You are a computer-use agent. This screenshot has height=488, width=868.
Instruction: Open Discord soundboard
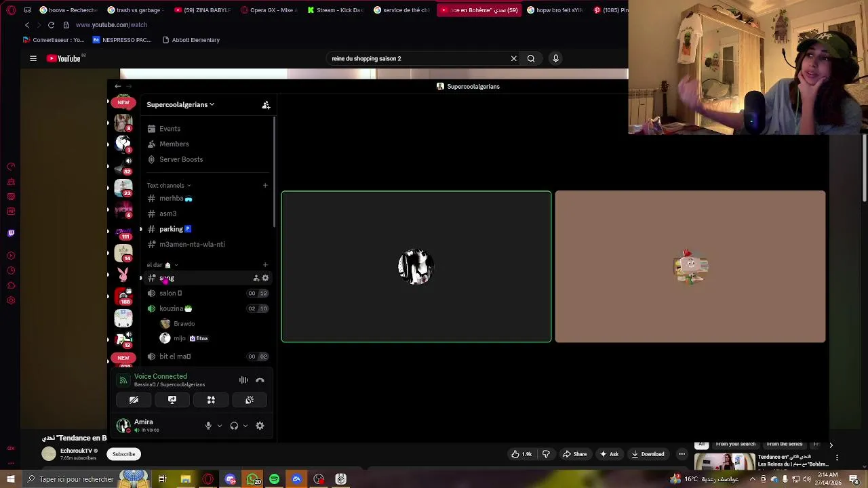point(250,400)
